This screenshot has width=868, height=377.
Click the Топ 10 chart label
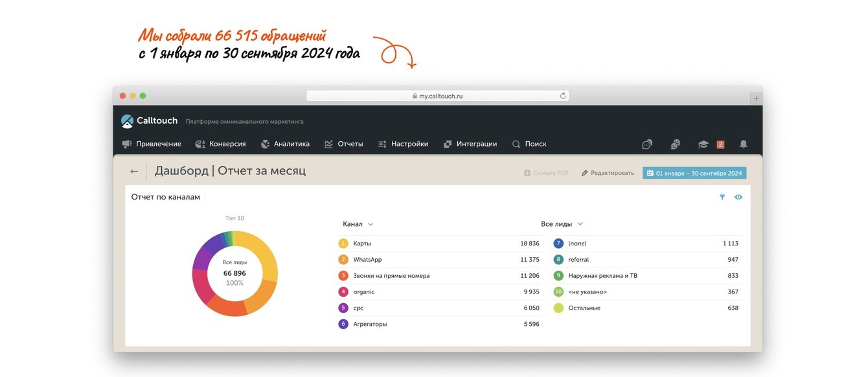click(x=234, y=218)
